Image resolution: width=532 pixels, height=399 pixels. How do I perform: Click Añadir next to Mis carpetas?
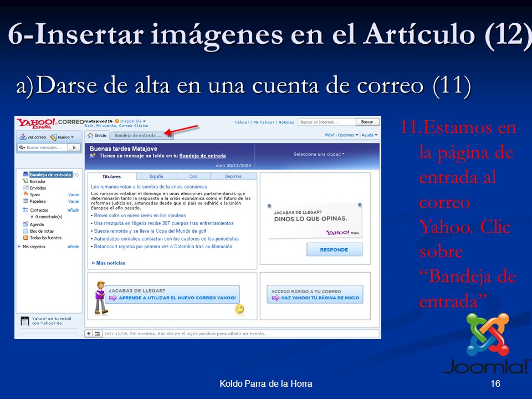(x=73, y=247)
